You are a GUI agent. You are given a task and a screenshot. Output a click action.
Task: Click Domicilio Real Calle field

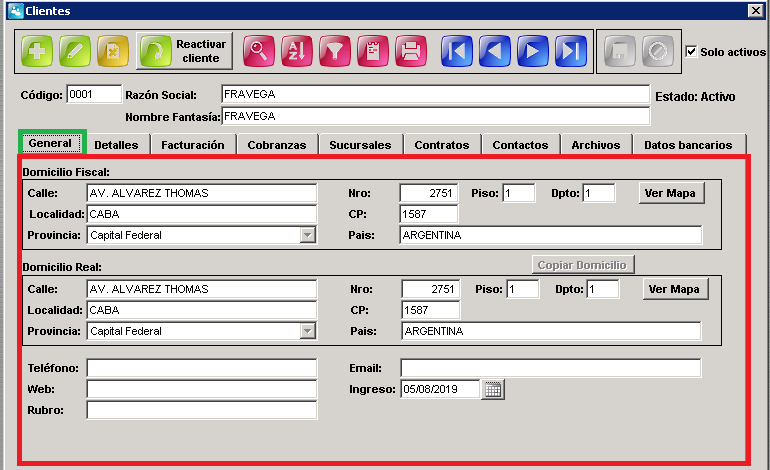tap(202, 289)
